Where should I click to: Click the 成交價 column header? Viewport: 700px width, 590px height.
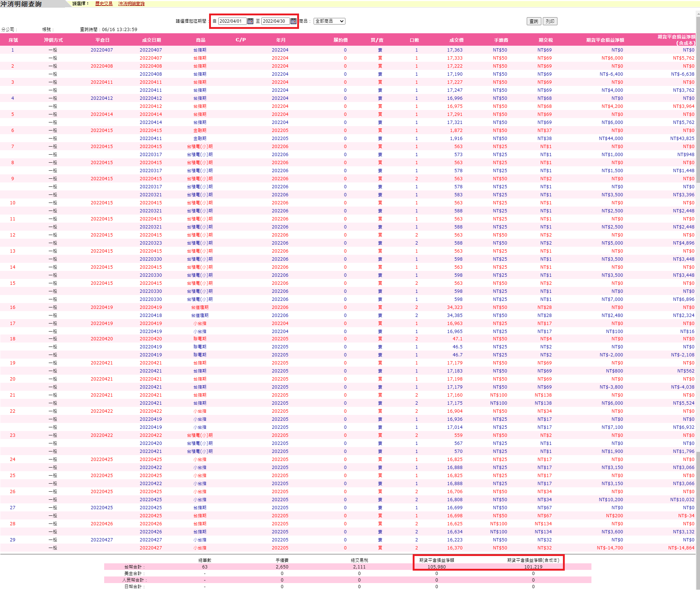456,40
